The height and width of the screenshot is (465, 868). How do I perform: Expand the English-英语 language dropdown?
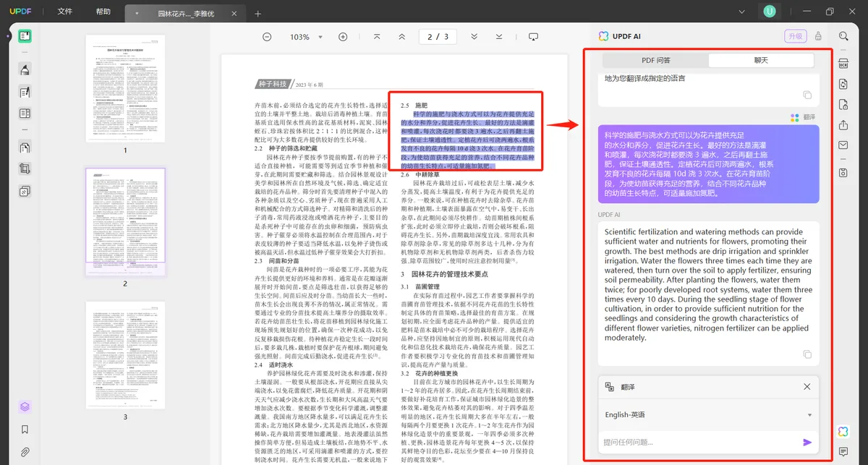[x=708, y=415]
